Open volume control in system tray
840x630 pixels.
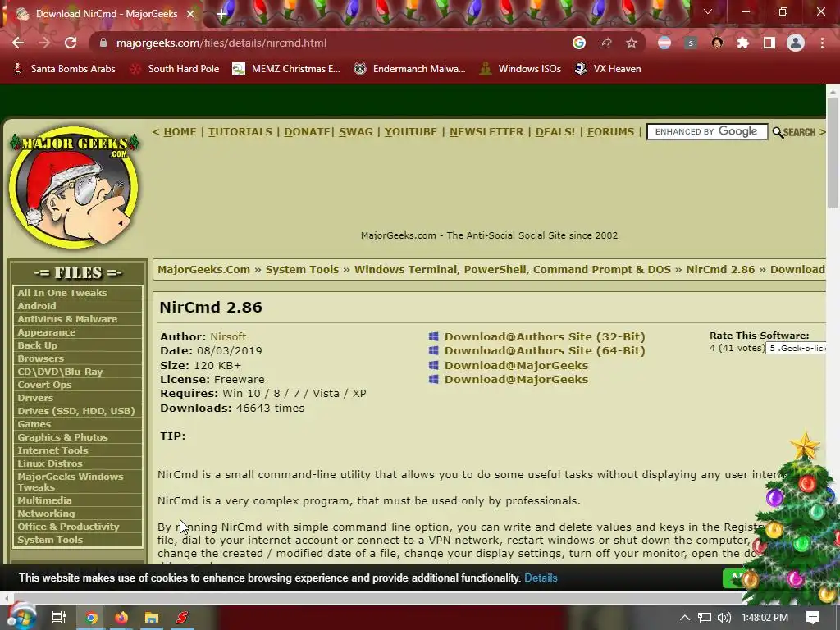724,618
